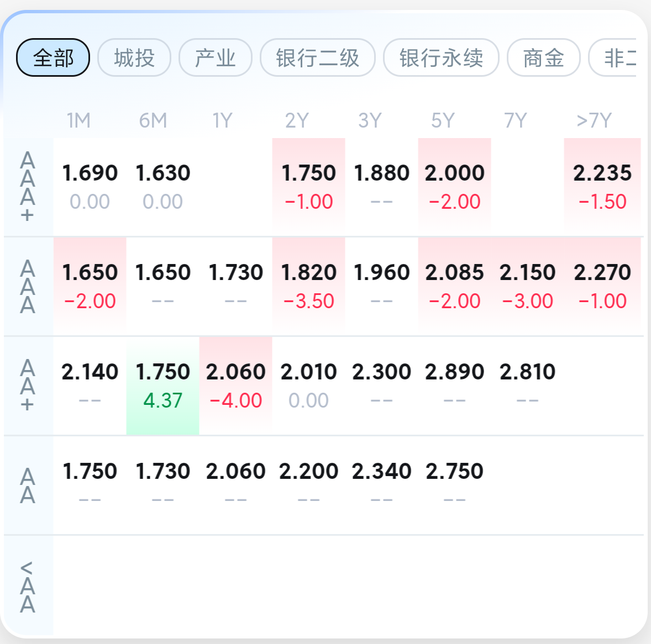Click the green AA+ 6M cell 4.37
Viewport: 651px width, 644px height.
tap(162, 386)
